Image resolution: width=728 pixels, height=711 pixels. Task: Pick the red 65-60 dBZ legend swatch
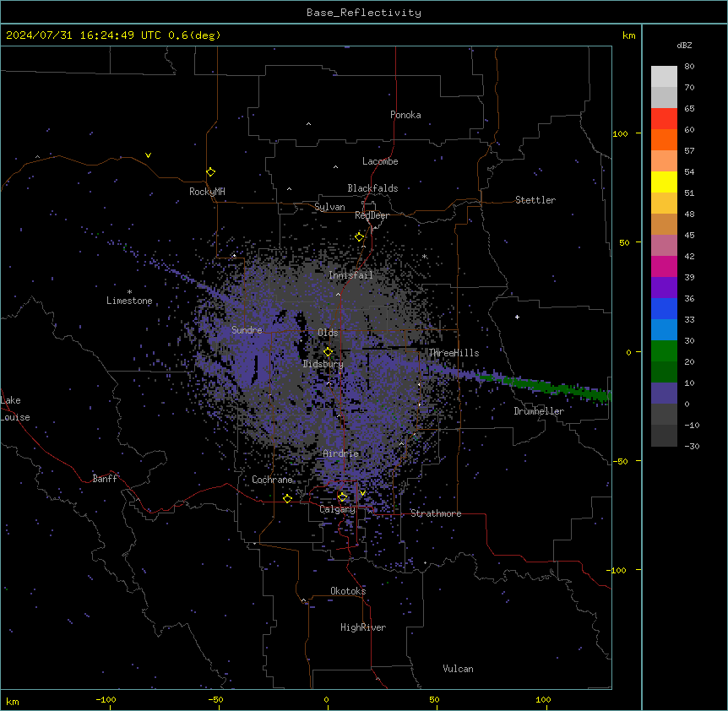point(664,119)
